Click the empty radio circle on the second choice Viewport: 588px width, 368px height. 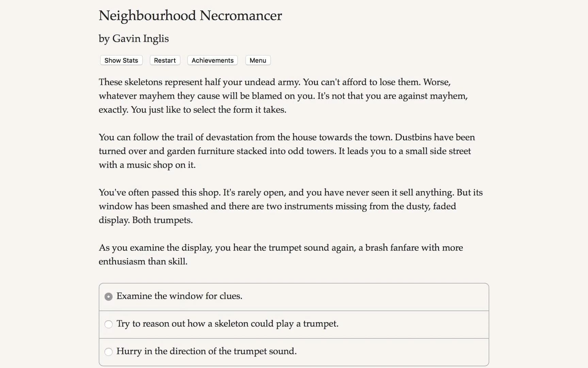pos(108,324)
